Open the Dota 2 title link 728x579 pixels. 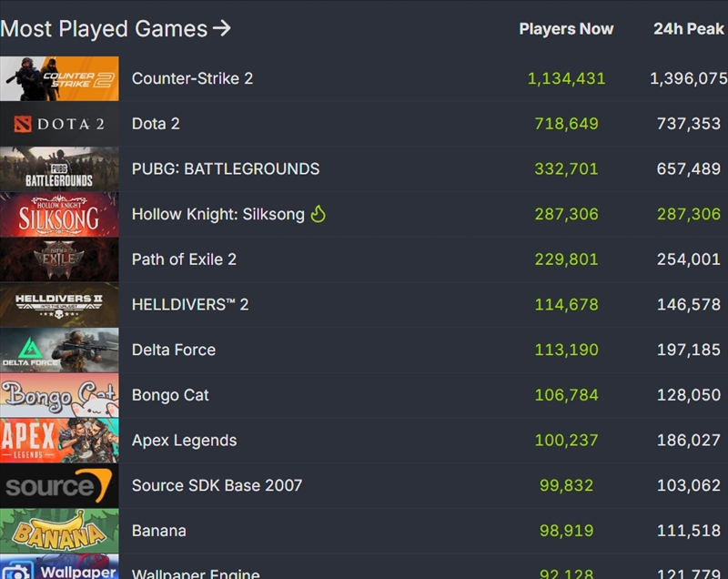pyautogui.click(x=156, y=124)
